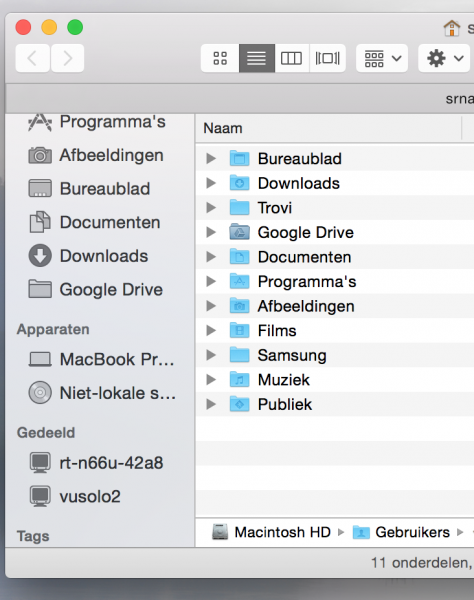Expand the Films folder disclosure triangle
The width and height of the screenshot is (474, 600).
(211, 330)
